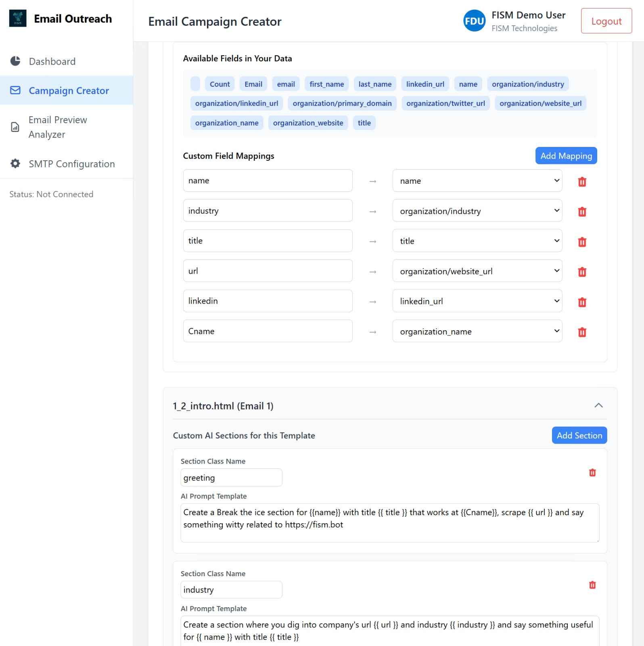The height and width of the screenshot is (646, 644).
Task: Collapse the 1_2_intro.html template section
Action: tap(598, 405)
